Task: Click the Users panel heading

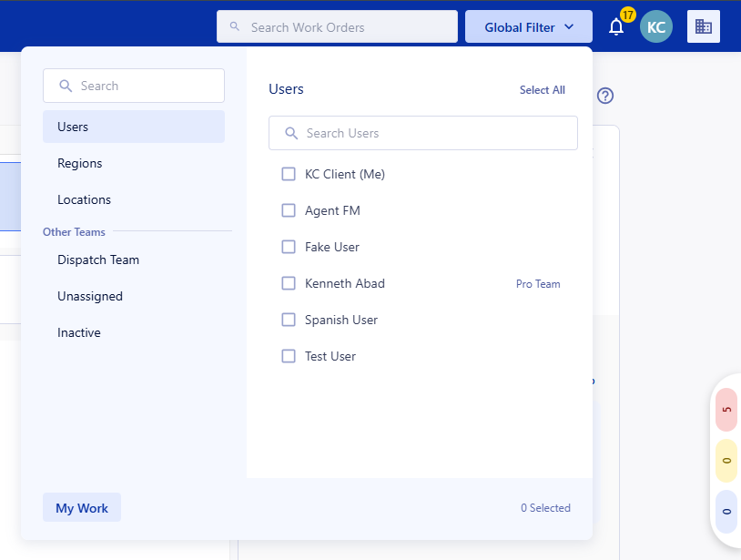Action: tap(286, 89)
